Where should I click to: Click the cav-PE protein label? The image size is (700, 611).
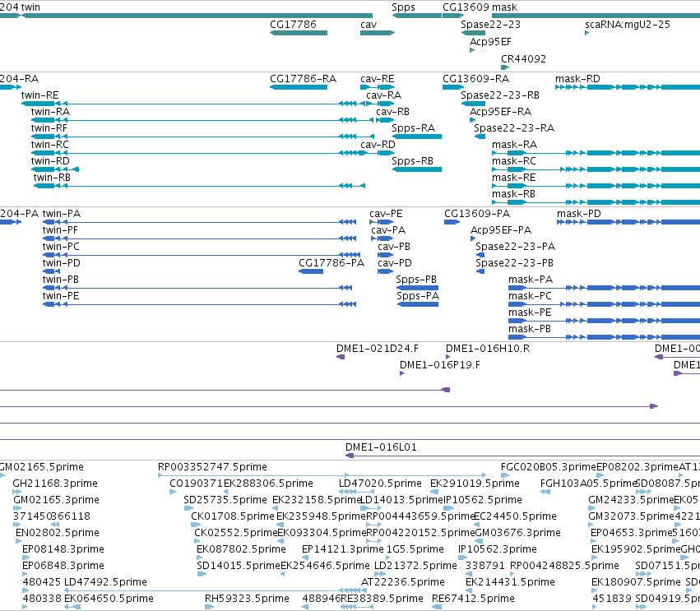386,215
